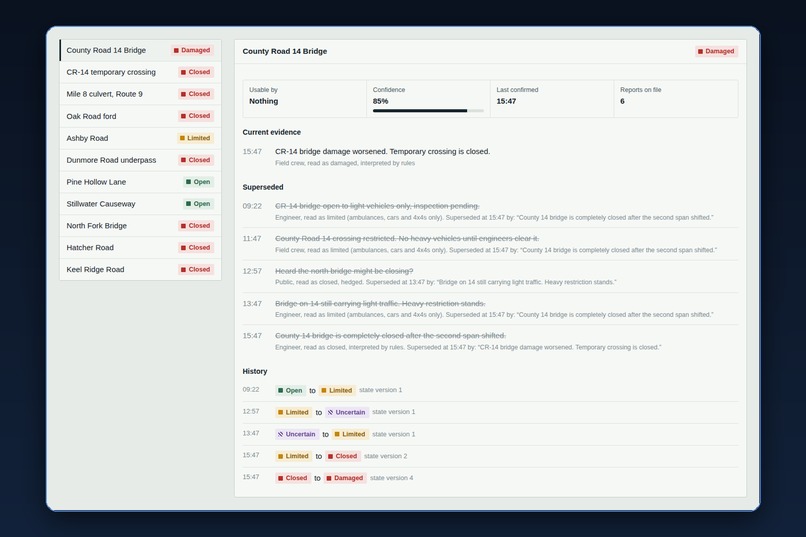The width and height of the screenshot is (806, 537).
Task: Click Reports on file 6 value
Action: click(x=622, y=101)
